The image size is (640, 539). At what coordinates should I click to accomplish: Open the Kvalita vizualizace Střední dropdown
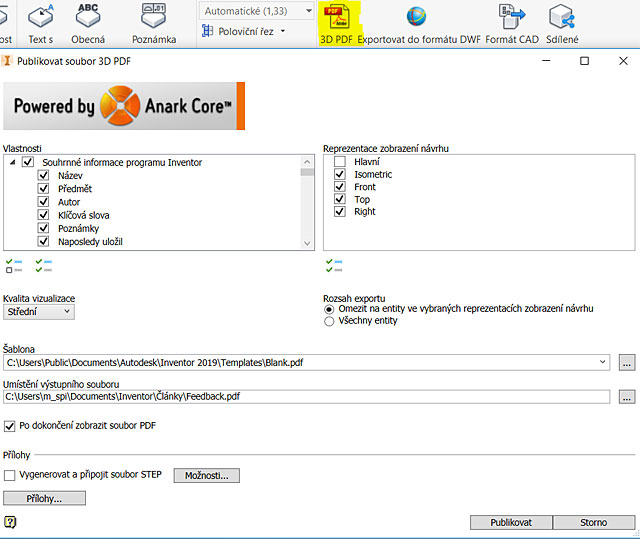[x=39, y=312]
